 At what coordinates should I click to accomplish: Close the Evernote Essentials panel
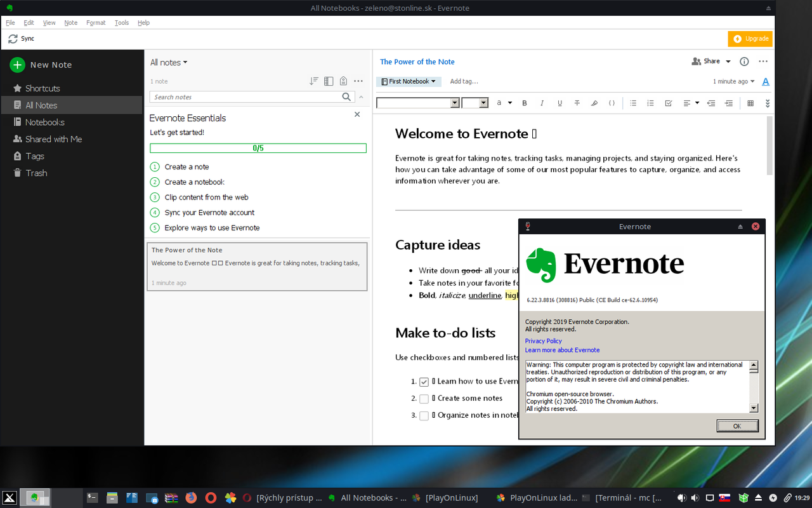(x=357, y=114)
